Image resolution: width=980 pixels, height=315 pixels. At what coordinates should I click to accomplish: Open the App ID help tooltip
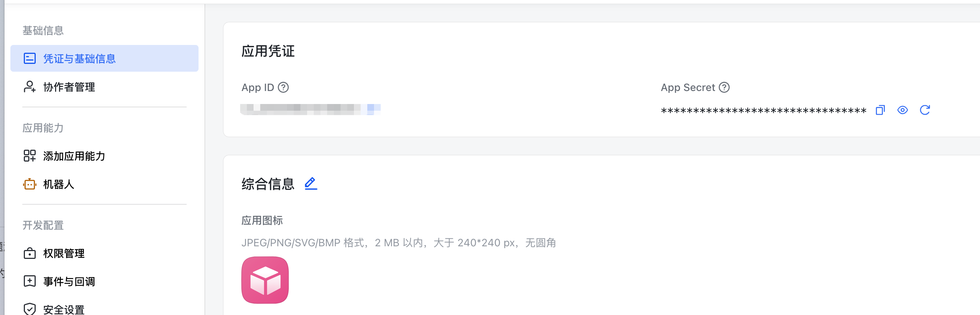[x=283, y=87]
